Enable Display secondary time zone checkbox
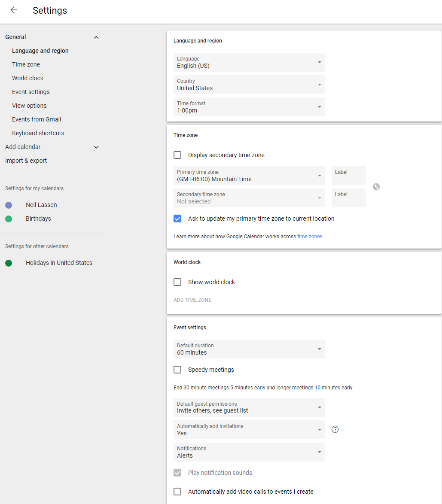The image size is (442, 504). click(x=177, y=155)
